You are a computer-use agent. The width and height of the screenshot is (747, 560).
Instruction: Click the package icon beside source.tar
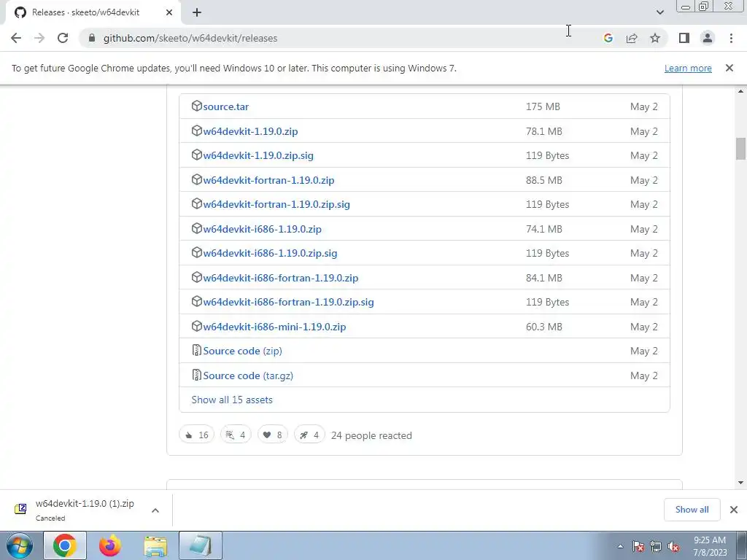pos(197,106)
